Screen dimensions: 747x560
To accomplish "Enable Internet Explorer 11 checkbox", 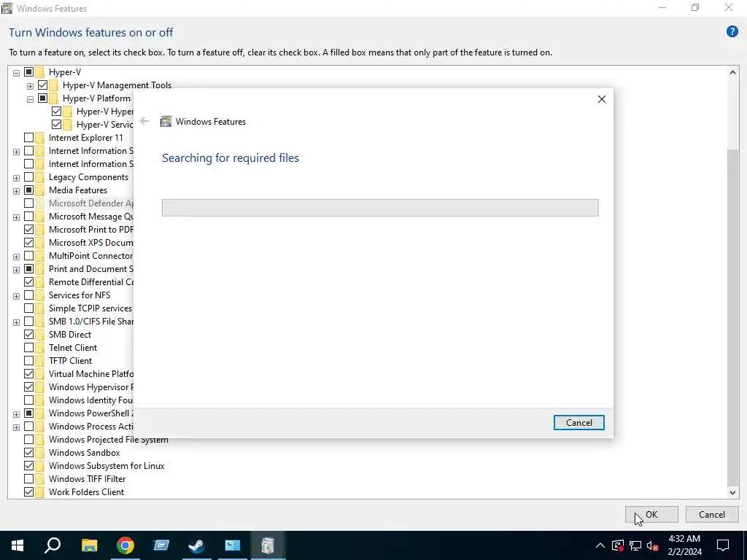I will pos(28,138).
